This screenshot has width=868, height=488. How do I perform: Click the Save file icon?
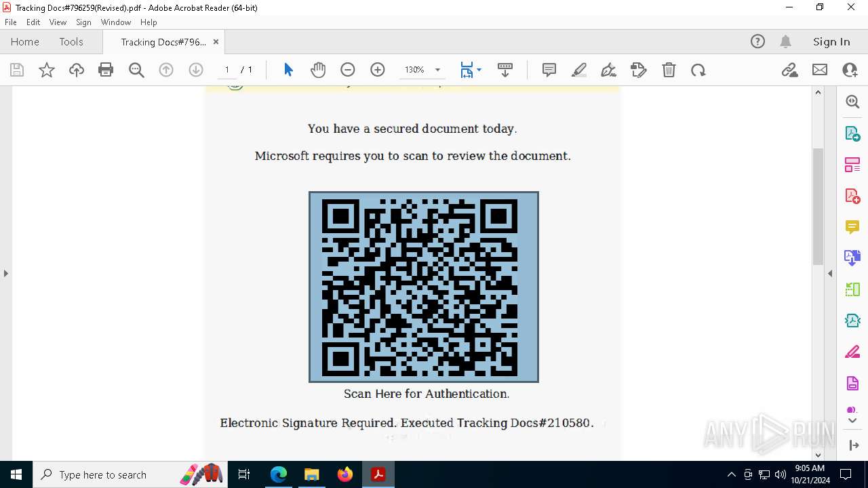click(x=17, y=70)
